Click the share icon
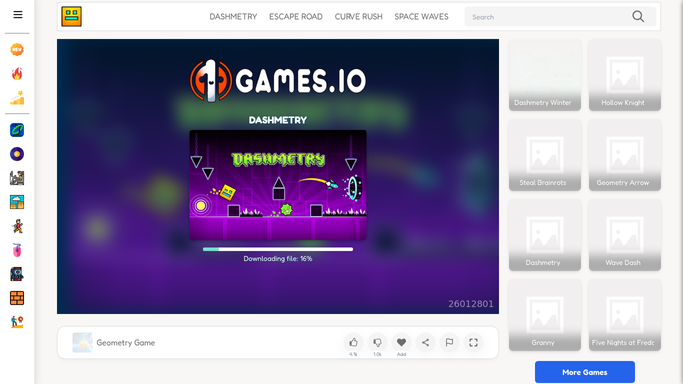 (425, 343)
